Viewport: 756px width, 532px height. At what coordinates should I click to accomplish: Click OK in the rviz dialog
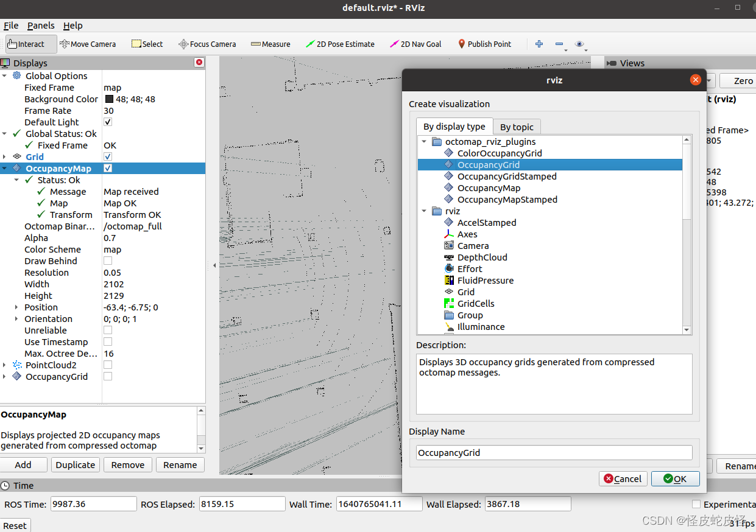click(x=675, y=479)
